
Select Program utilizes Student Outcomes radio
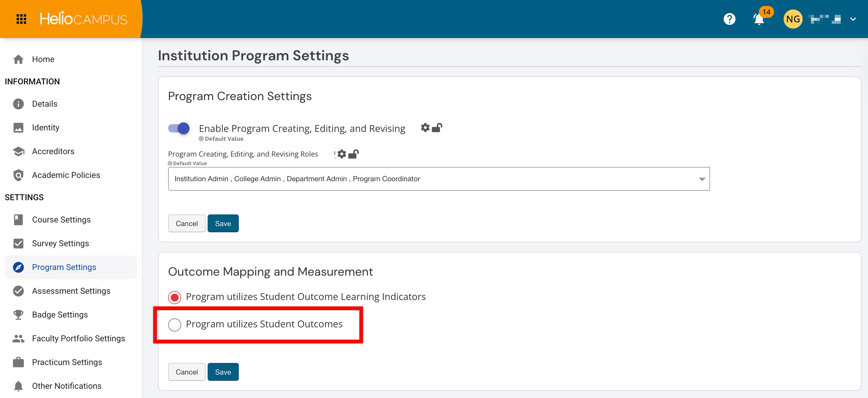pyautogui.click(x=175, y=325)
